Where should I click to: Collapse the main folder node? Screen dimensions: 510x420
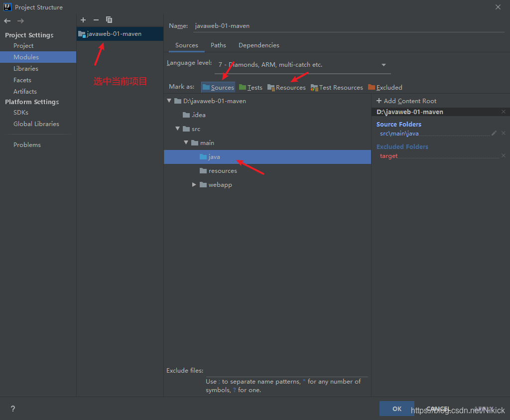pyautogui.click(x=186, y=142)
